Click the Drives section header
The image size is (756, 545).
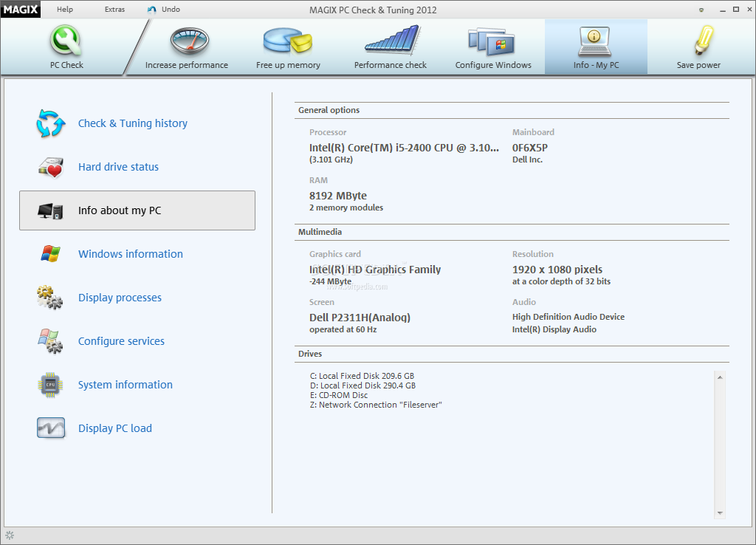click(310, 354)
